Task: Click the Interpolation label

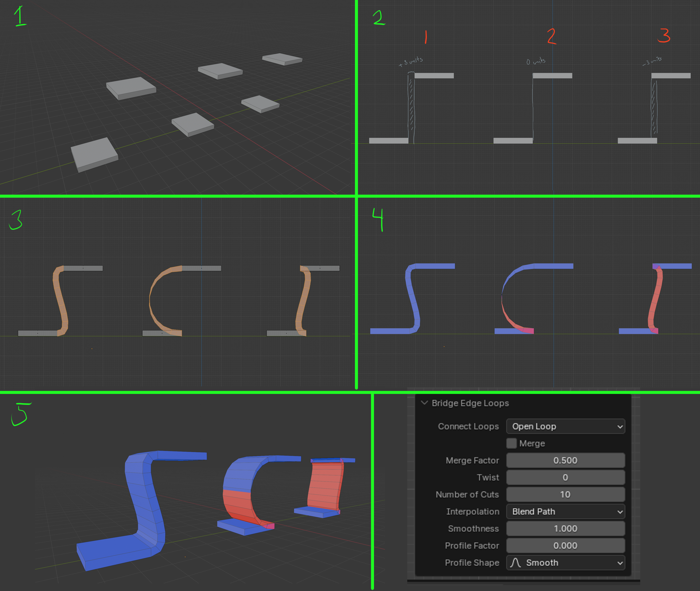Action: [472, 511]
